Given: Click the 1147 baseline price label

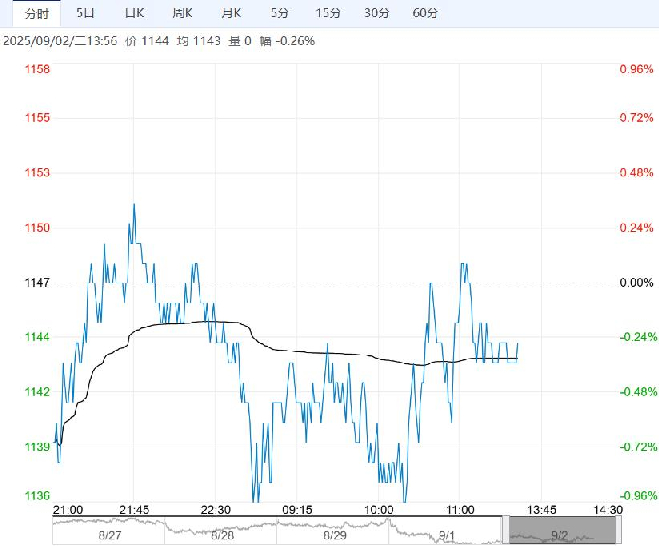Looking at the screenshot, I should pos(37,282).
